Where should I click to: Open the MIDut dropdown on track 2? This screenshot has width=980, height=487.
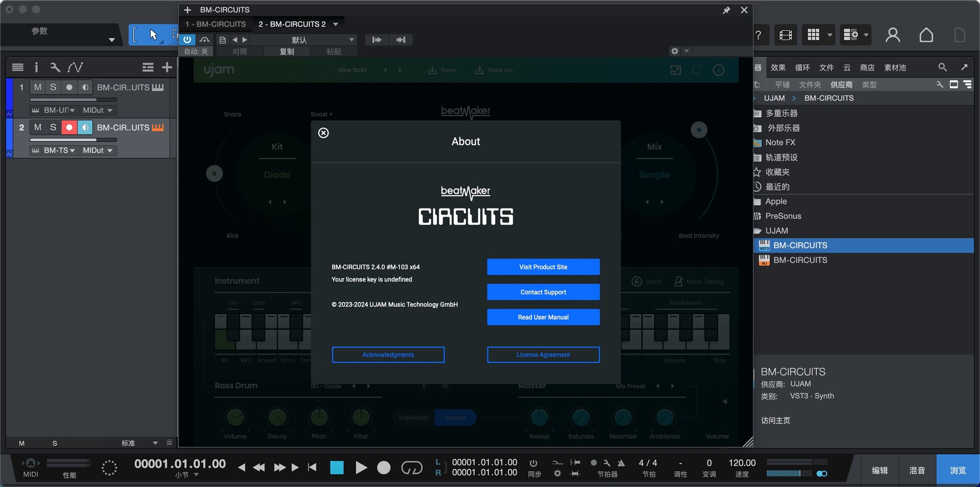coord(97,150)
